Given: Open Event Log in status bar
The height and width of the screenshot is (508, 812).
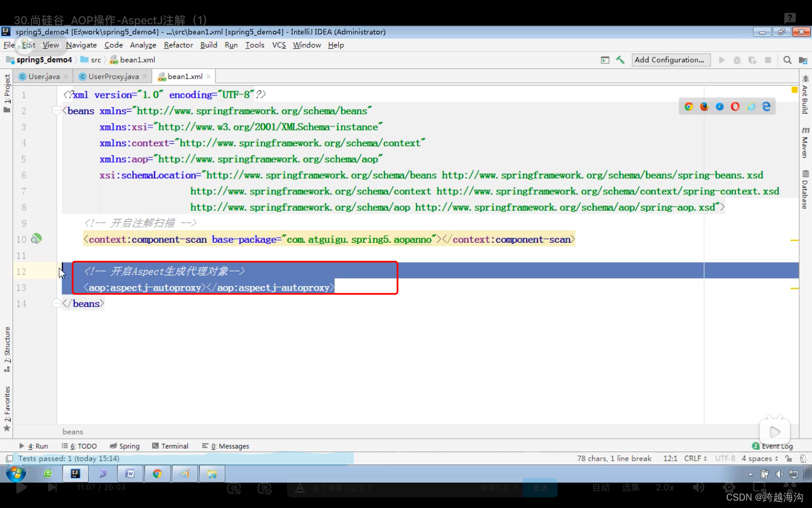Looking at the screenshot, I should [773, 446].
